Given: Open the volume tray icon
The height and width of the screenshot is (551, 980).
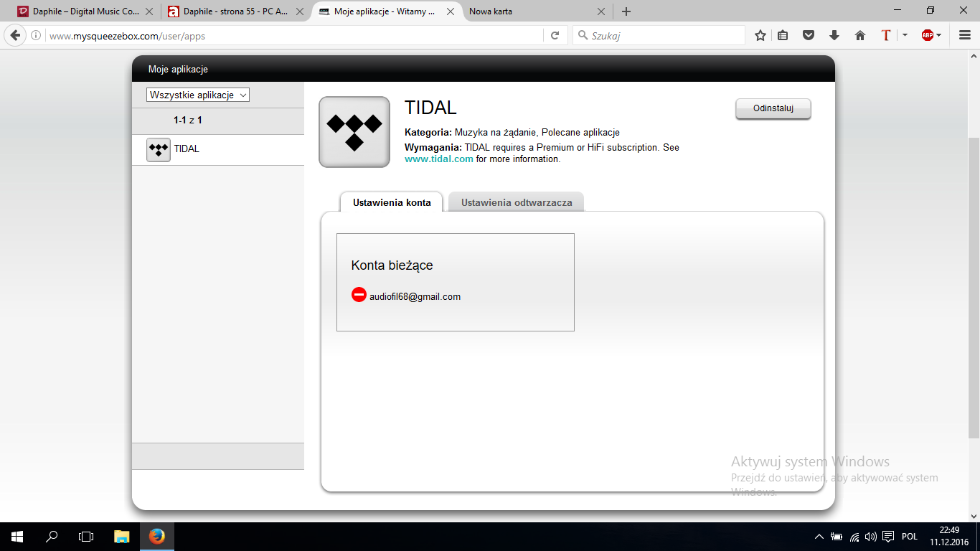Looking at the screenshot, I should [871, 537].
